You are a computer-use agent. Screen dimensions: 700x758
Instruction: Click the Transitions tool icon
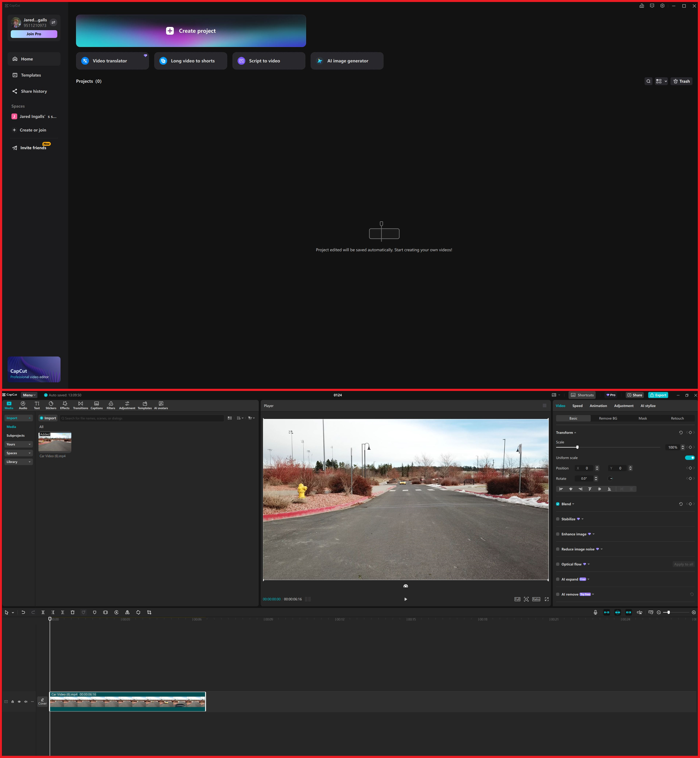click(x=80, y=405)
